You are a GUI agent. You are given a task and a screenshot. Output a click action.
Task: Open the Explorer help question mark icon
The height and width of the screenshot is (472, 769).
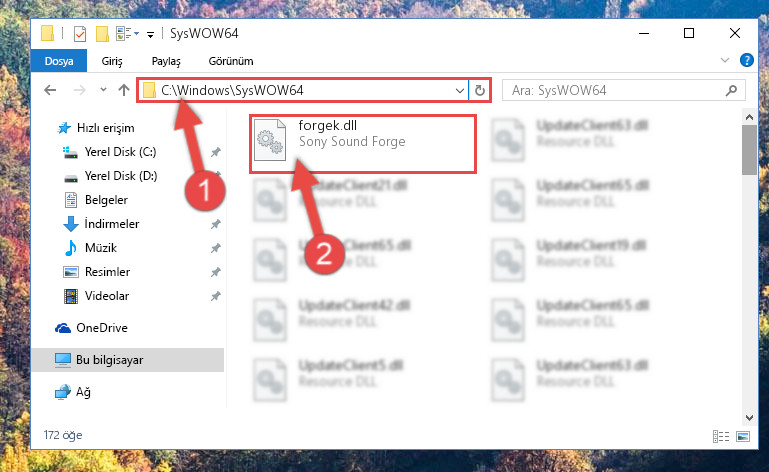[746, 60]
